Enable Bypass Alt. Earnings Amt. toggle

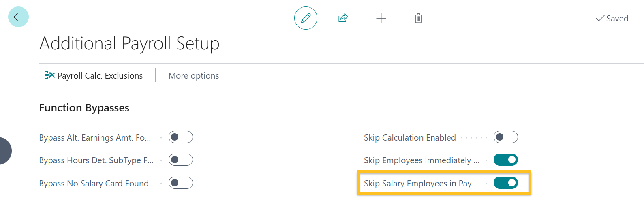181,137
